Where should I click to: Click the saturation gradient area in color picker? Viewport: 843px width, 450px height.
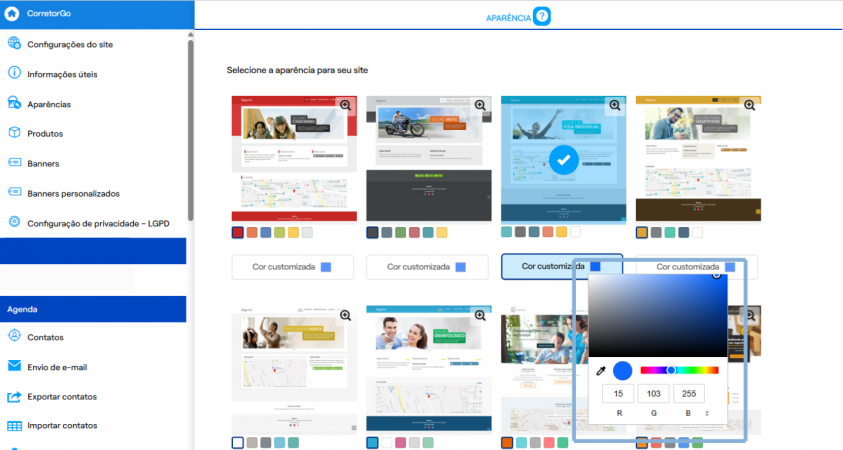[x=658, y=316]
